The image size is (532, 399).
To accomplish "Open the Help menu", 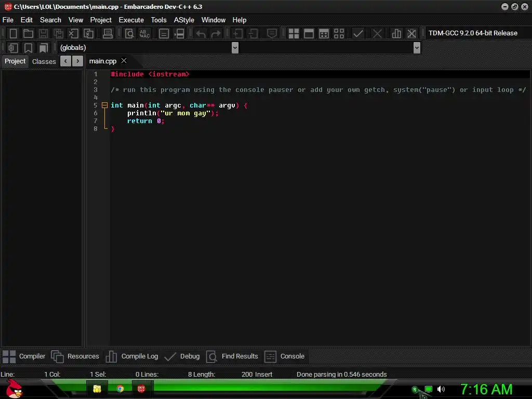I will click(239, 20).
